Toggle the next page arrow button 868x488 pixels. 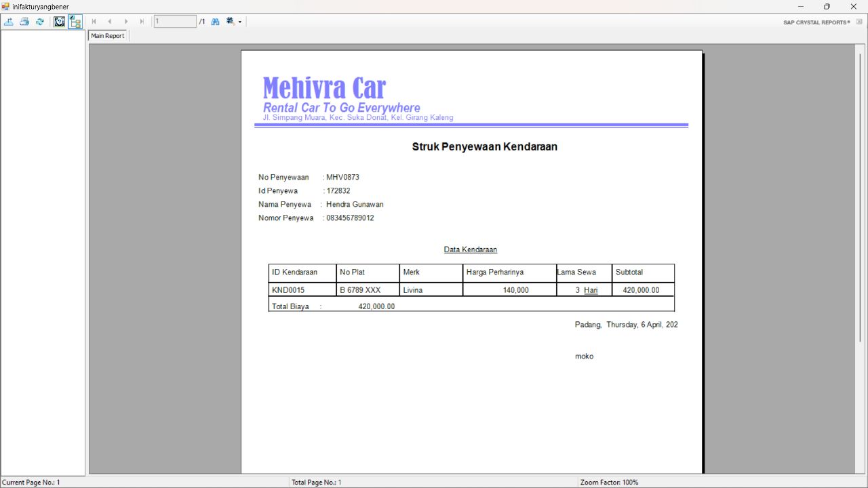126,21
